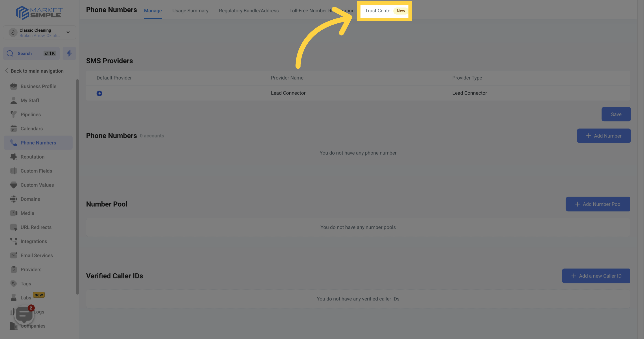Click the Provider Type column header

[x=467, y=78]
